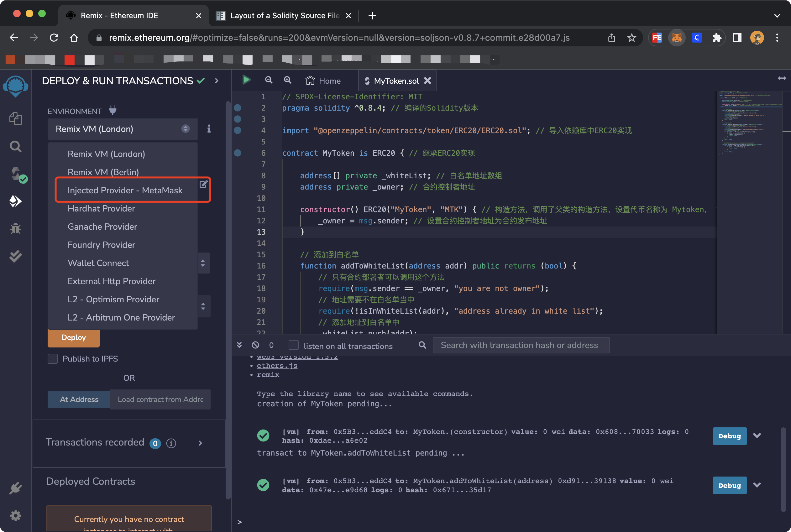Toggle listen on all transactions checkbox
This screenshot has width=791, height=532.
(x=294, y=345)
